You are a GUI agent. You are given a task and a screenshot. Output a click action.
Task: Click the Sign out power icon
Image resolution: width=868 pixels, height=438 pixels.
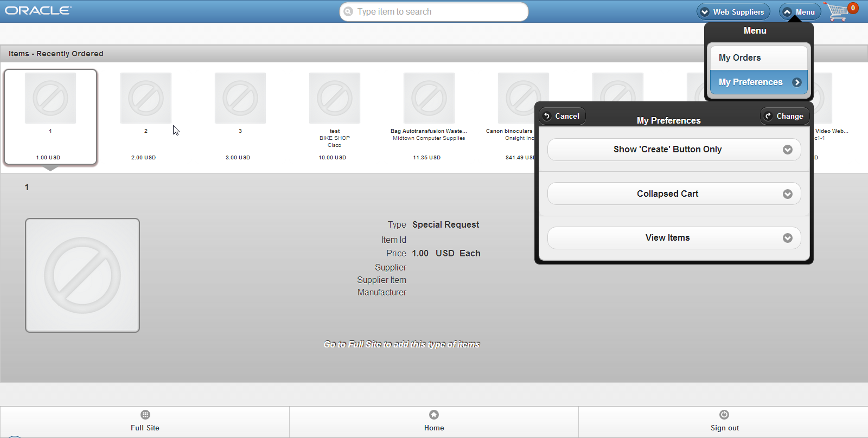[x=724, y=415]
